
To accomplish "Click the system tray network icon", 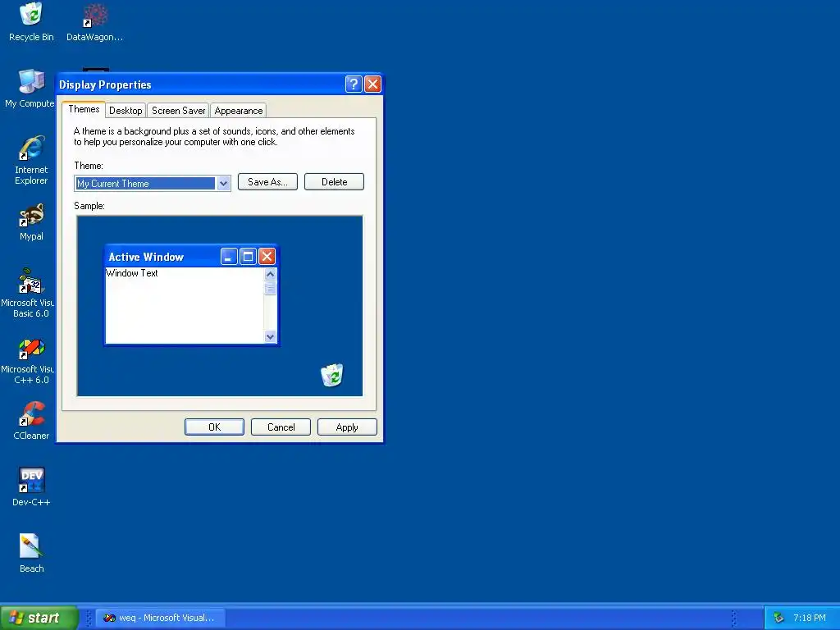I will [x=778, y=618].
